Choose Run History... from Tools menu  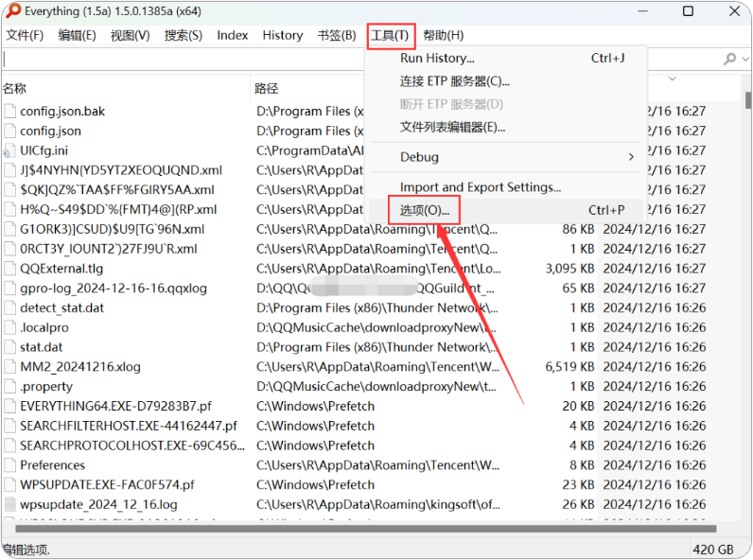pos(506,59)
